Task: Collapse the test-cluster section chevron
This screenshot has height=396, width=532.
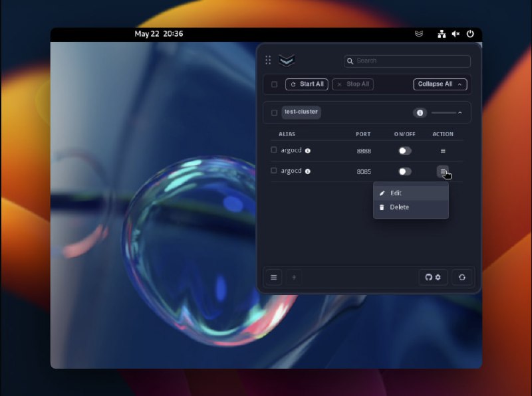Action: click(x=460, y=113)
